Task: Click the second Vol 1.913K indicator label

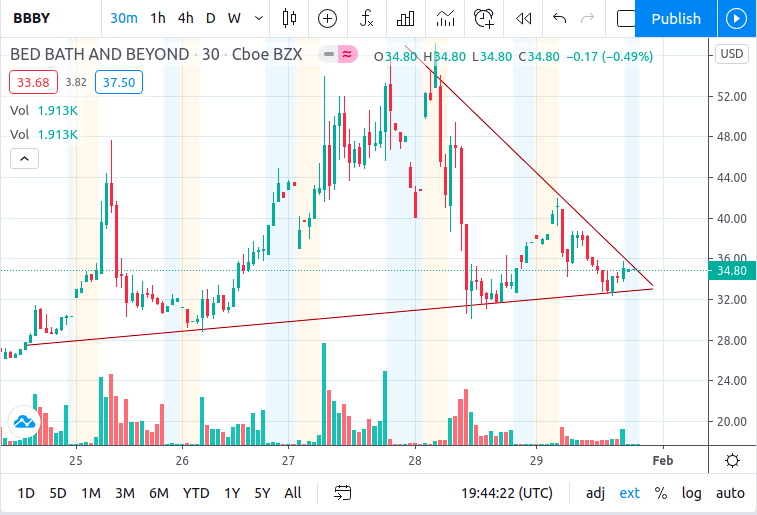Action: 44,134
